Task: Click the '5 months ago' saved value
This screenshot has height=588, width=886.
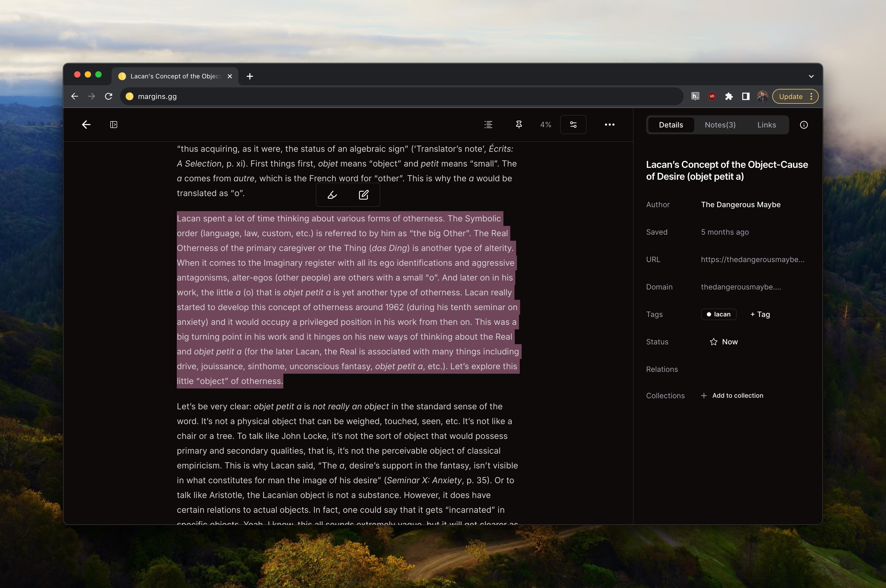Action: pos(725,232)
